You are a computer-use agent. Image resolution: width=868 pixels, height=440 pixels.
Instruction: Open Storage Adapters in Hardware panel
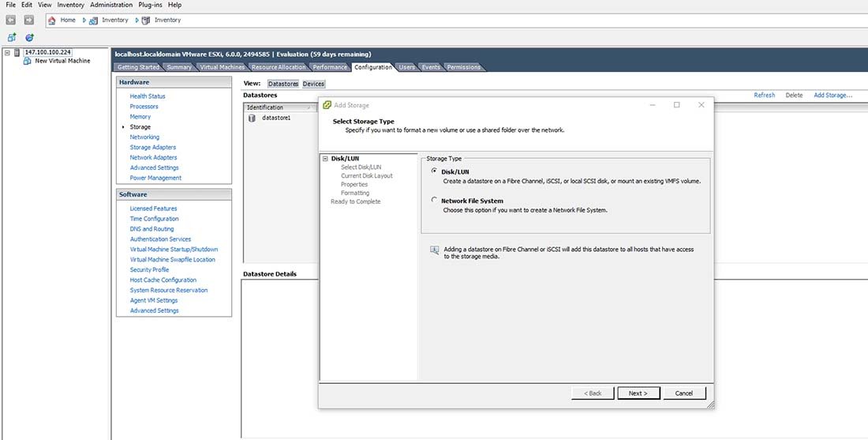pyautogui.click(x=153, y=148)
